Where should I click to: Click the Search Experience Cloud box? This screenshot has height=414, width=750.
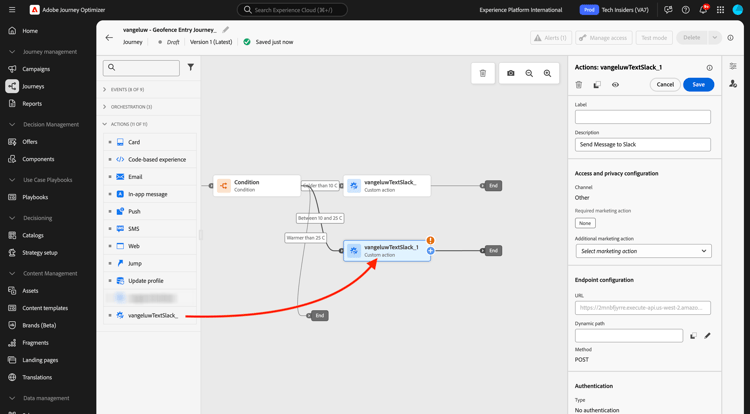[292, 10]
